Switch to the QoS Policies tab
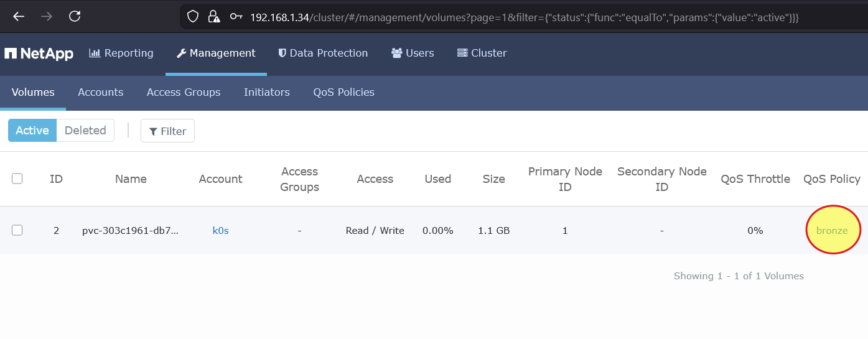This screenshot has height=339, width=868. [x=344, y=92]
